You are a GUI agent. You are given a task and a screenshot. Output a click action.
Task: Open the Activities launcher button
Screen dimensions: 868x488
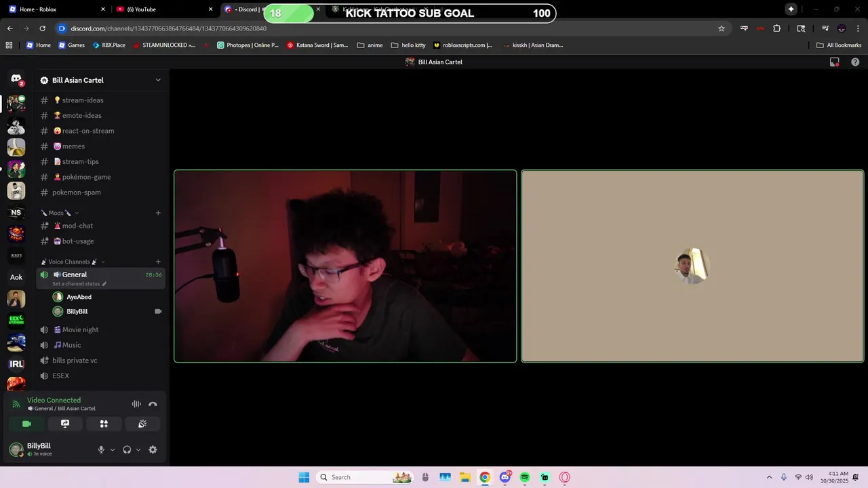pyautogui.click(x=104, y=424)
